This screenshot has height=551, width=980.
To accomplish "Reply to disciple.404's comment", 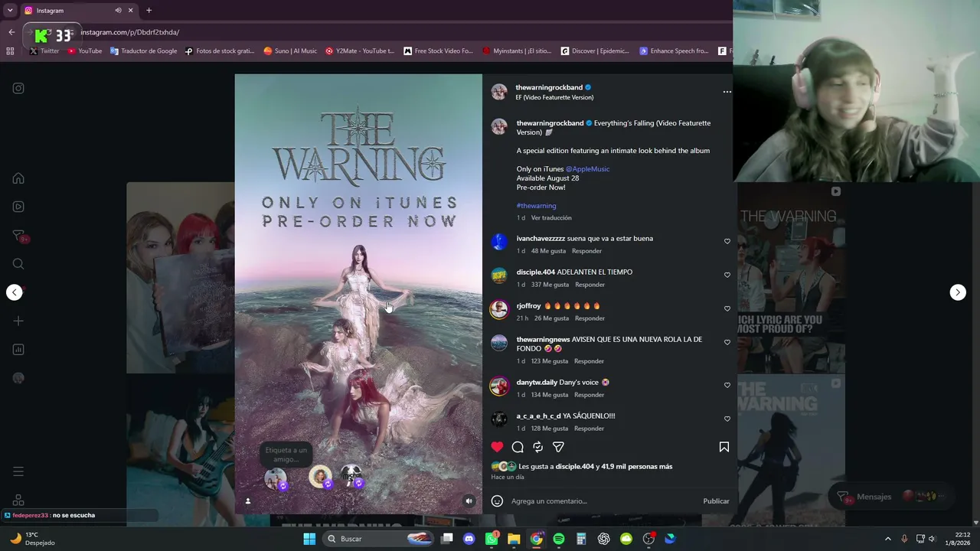I will [x=590, y=285].
